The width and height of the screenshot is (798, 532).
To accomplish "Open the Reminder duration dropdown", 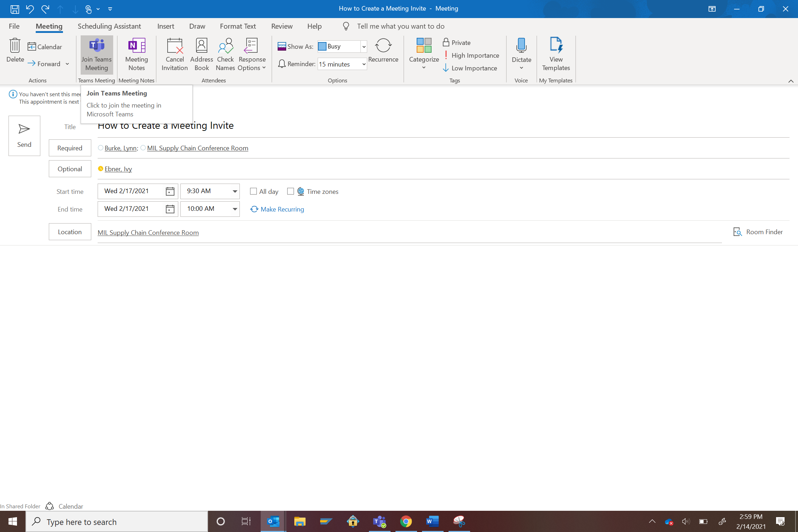I will (x=364, y=64).
